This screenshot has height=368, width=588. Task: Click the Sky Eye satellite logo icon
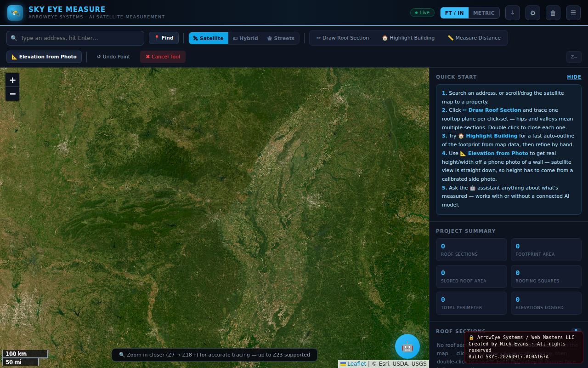[15, 13]
